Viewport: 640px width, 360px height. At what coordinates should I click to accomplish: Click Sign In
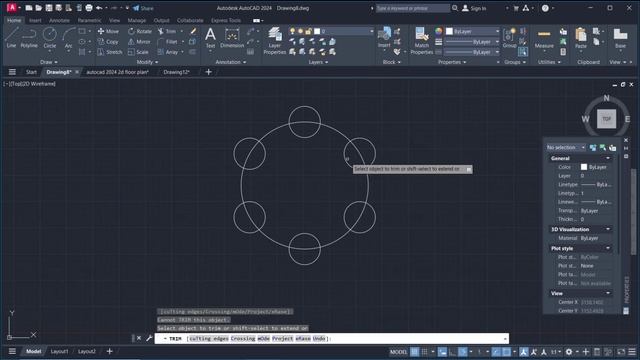474,8
